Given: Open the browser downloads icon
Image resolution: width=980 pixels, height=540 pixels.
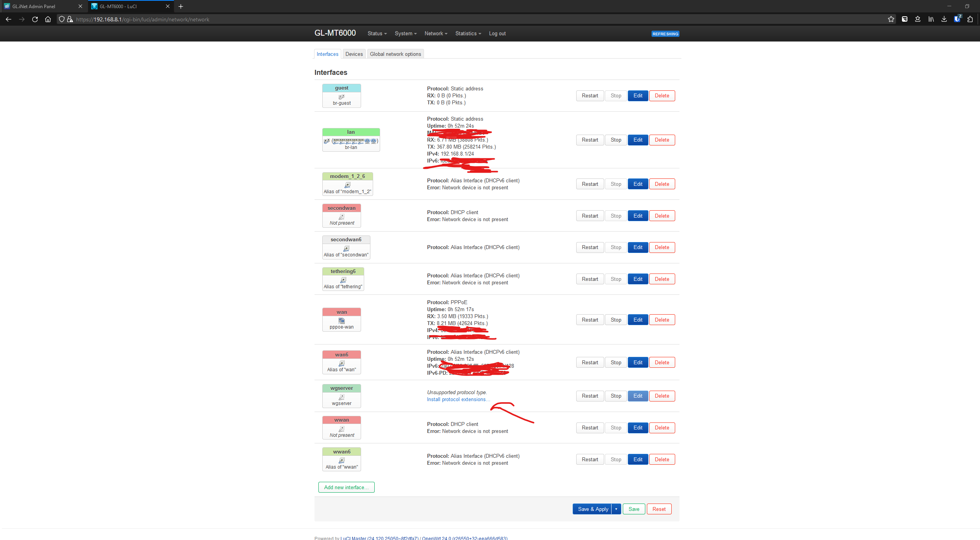Looking at the screenshot, I should [944, 19].
